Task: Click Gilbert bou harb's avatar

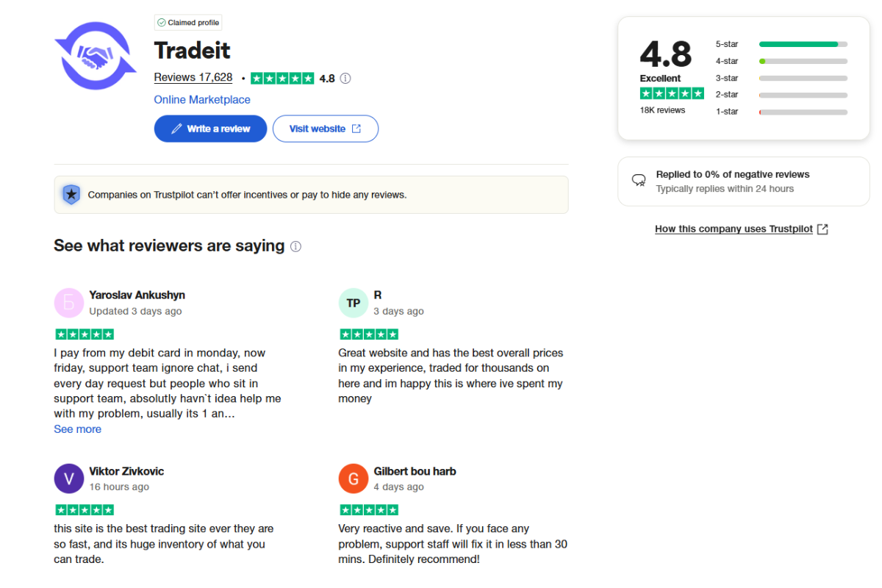Action: click(x=354, y=478)
